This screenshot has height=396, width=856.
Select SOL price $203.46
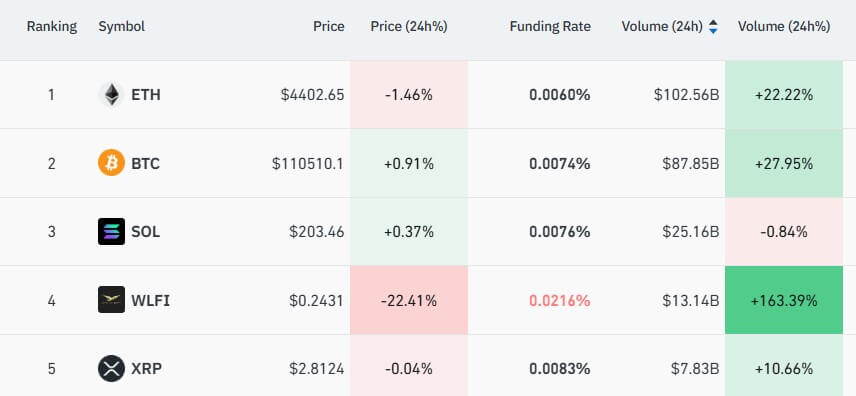[317, 232]
